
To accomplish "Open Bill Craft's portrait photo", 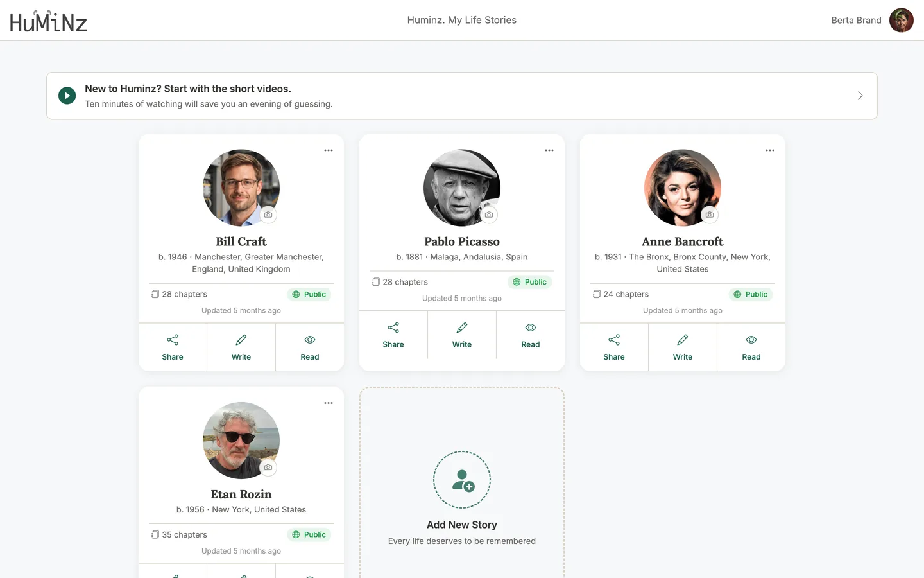I will coord(241,188).
